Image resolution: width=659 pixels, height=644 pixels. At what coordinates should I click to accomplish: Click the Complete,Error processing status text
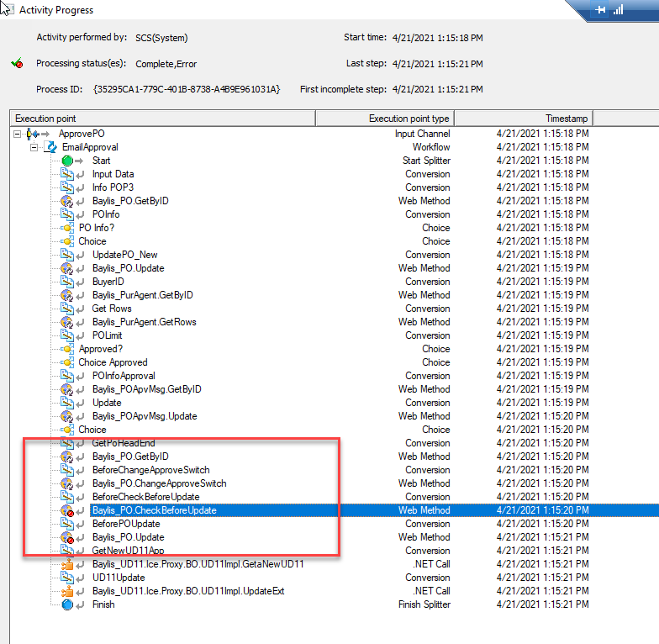[x=166, y=64]
